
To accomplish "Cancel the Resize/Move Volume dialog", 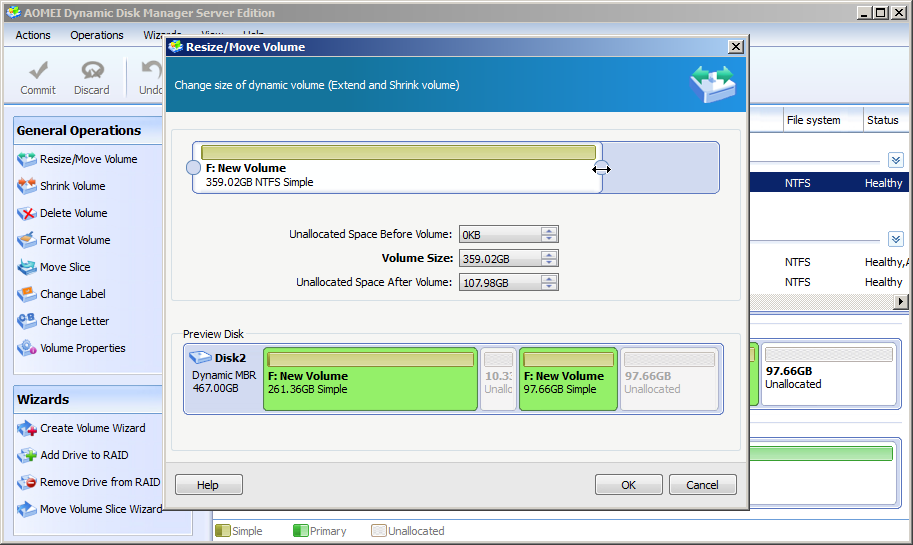I will [x=702, y=484].
